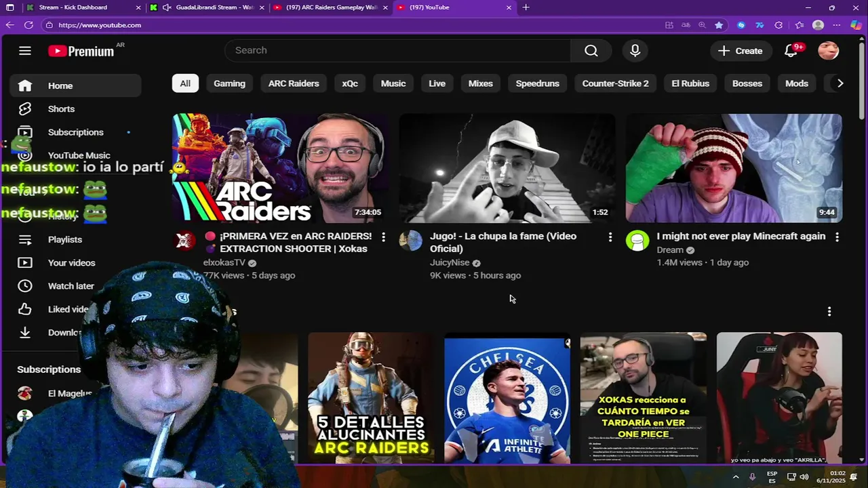Go back with browser back arrow
The height and width of the screenshot is (488, 868).
[9, 25]
